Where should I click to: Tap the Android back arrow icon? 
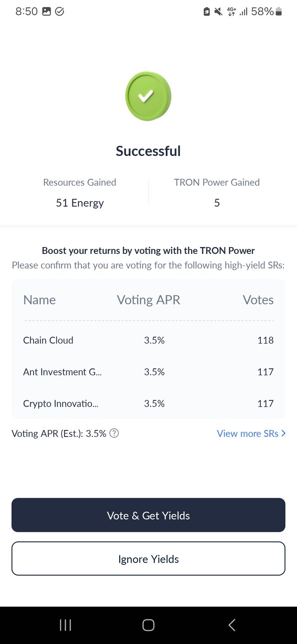click(232, 625)
